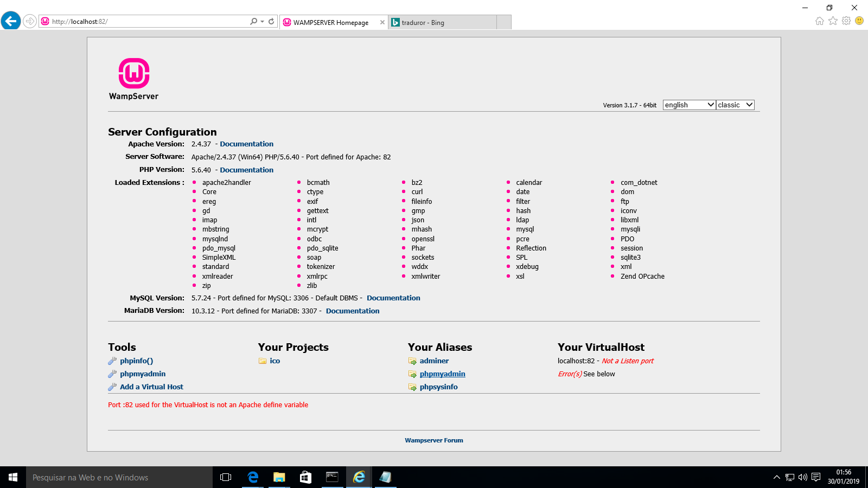Click the refresh icon in address bar

[271, 22]
